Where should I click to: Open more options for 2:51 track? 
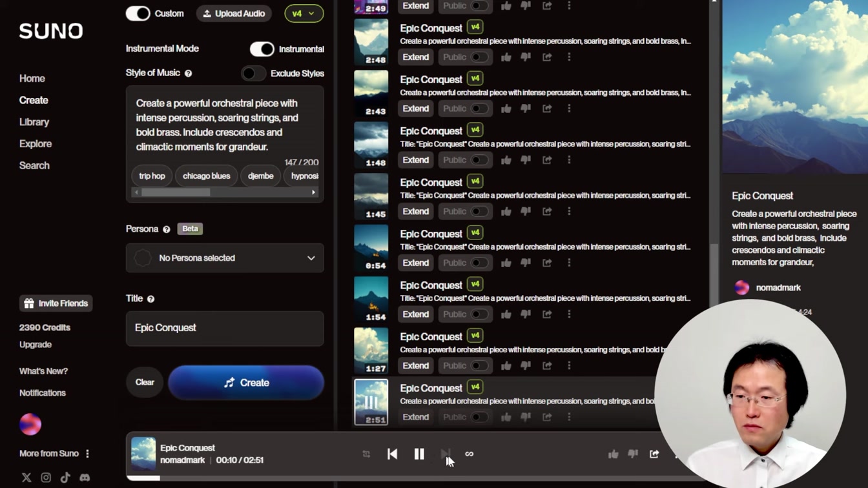pos(569,417)
